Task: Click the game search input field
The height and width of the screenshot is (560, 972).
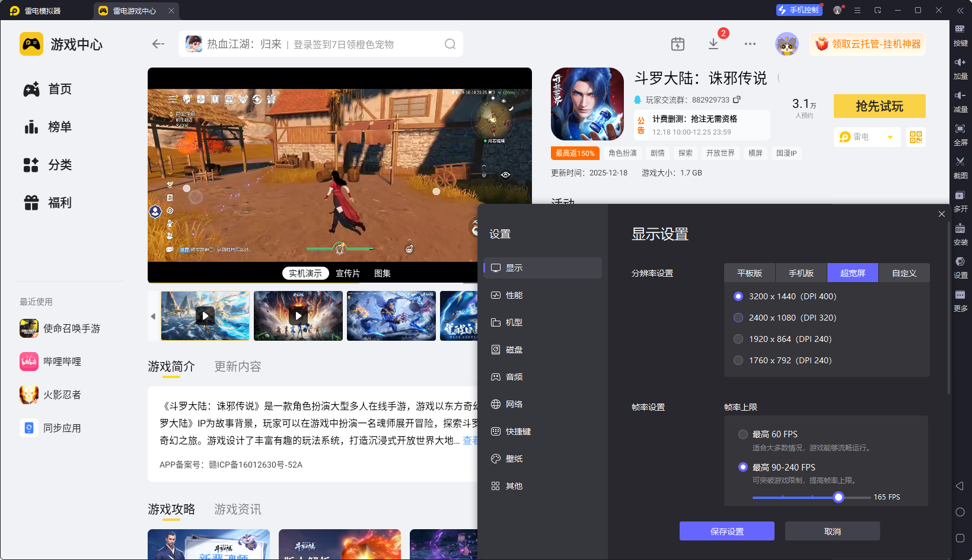Action: [321, 44]
